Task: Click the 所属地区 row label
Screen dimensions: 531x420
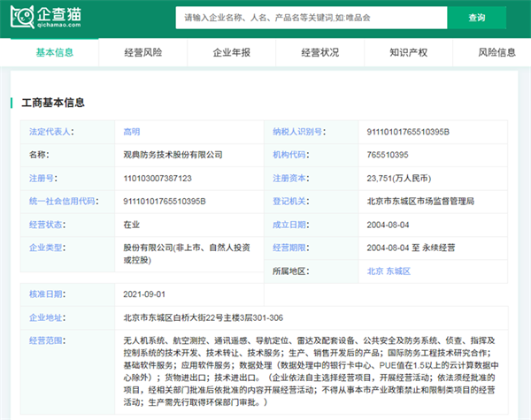Action: 291,271
